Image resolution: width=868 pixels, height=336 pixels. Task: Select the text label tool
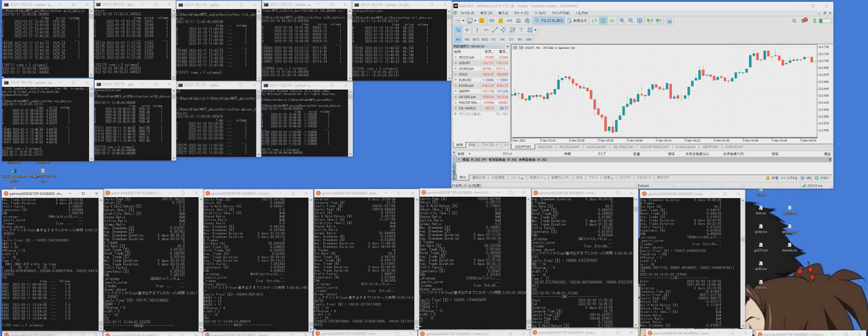(521, 30)
